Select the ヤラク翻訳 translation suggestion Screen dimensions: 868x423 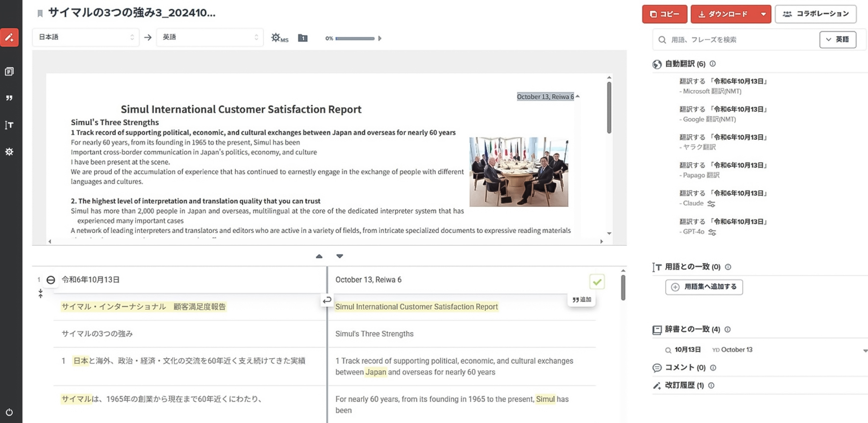pyautogui.click(x=723, y=142)
